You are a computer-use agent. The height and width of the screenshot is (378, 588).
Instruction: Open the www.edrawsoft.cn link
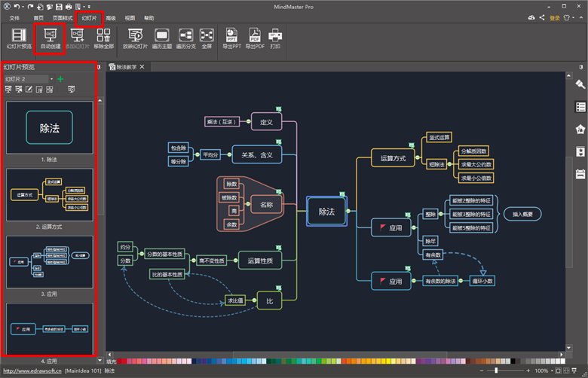point(32,371)
